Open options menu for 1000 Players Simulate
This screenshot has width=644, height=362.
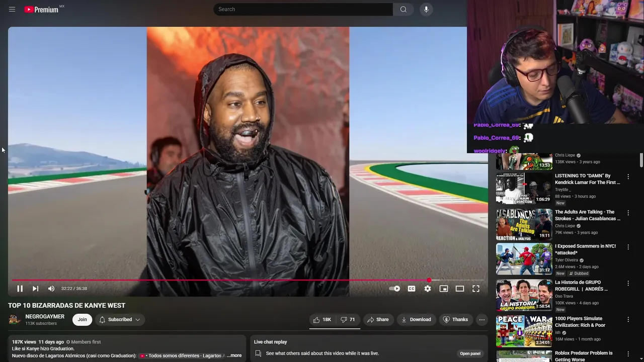click(628, 319)
